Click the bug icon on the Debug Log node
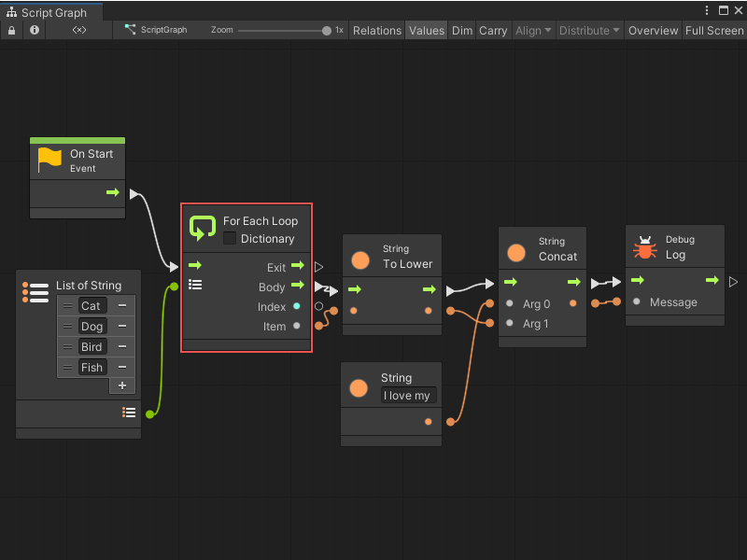The height and width of the screenshot is (560, 747). [644, 246]
